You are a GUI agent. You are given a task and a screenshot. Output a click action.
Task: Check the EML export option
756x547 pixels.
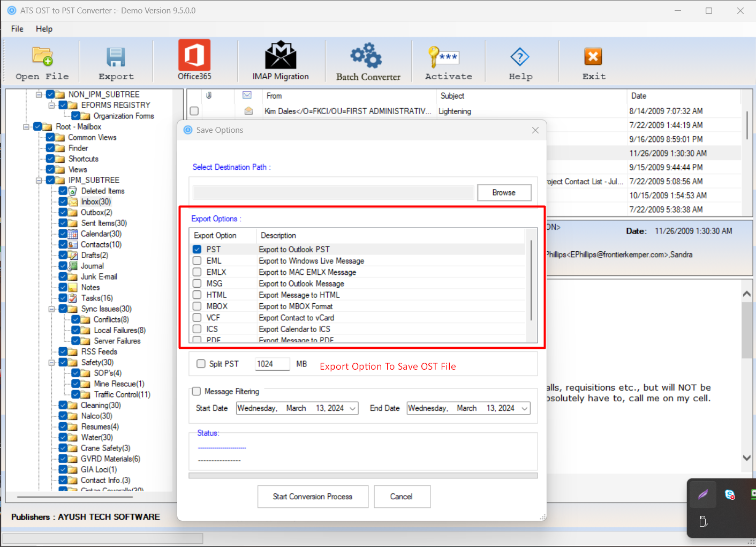click(197, 260)
